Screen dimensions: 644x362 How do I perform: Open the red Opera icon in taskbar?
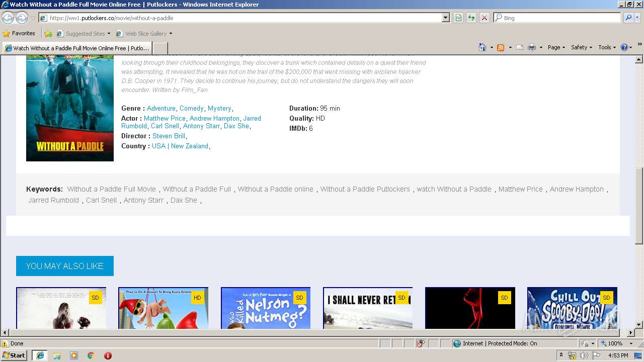pos(108,355)
